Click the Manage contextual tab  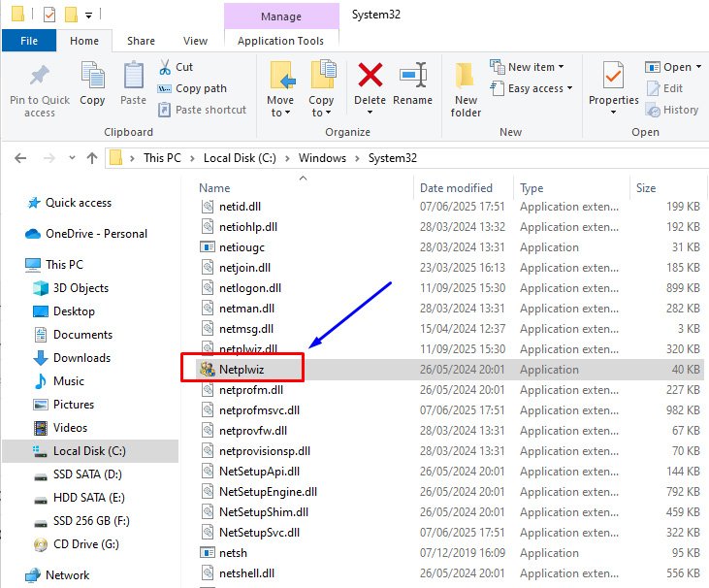pyautogui.click(x=281, y=16)
